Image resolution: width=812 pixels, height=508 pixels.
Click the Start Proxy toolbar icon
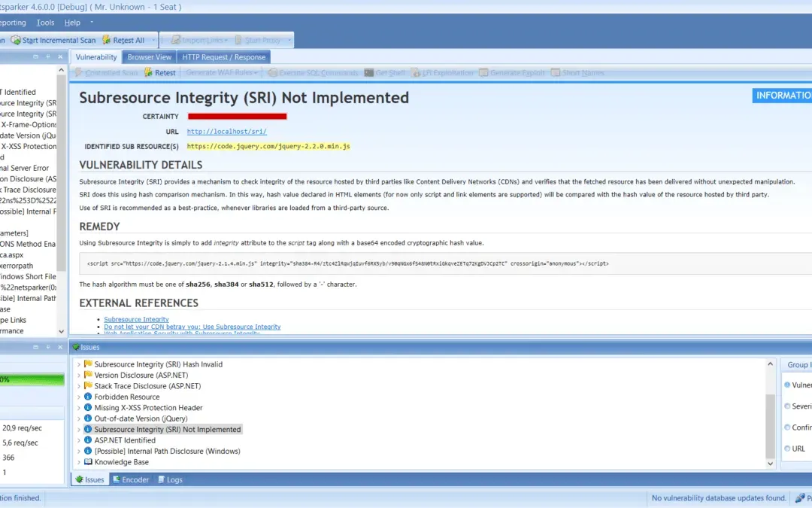(x=238, y=40)
